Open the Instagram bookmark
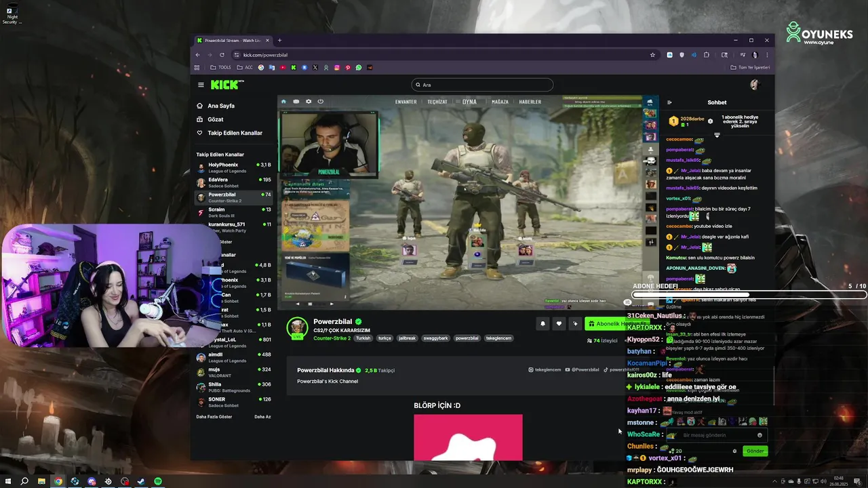The height and width of the screenshot is (488, 868). [337, 68]
